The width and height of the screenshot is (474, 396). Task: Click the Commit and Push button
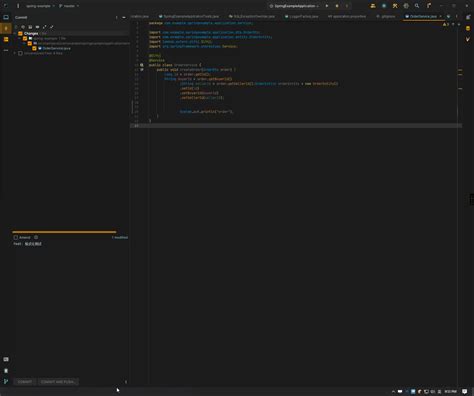pos(58,382)
